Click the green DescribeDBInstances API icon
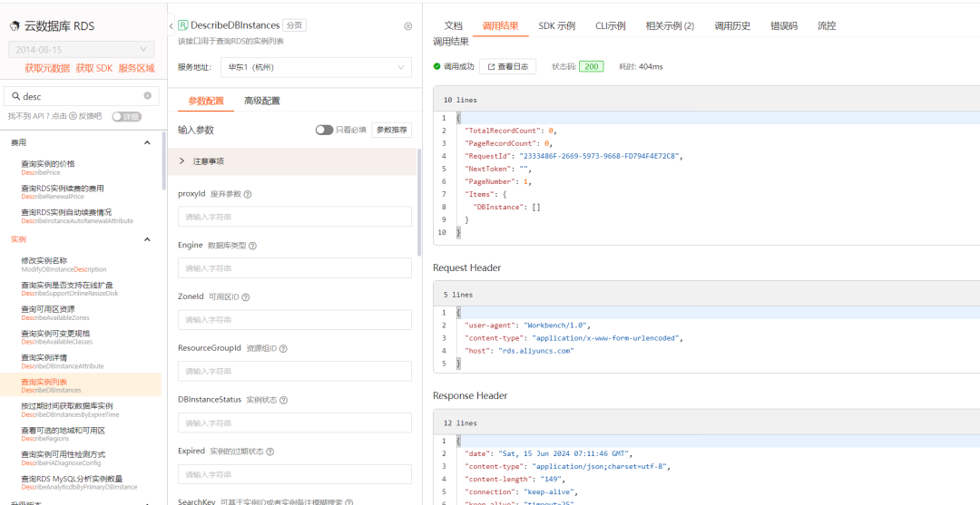 [x=183, y=25]
